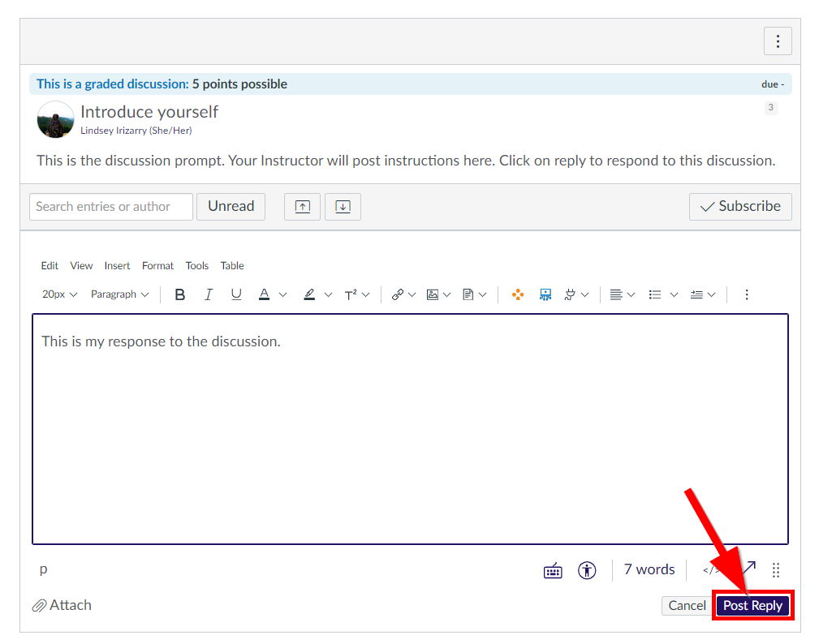This screenshot has height=644, width=819.
Task: Apply the text color (A) tool
Action: pyautogui.click(x=265, y=295)
